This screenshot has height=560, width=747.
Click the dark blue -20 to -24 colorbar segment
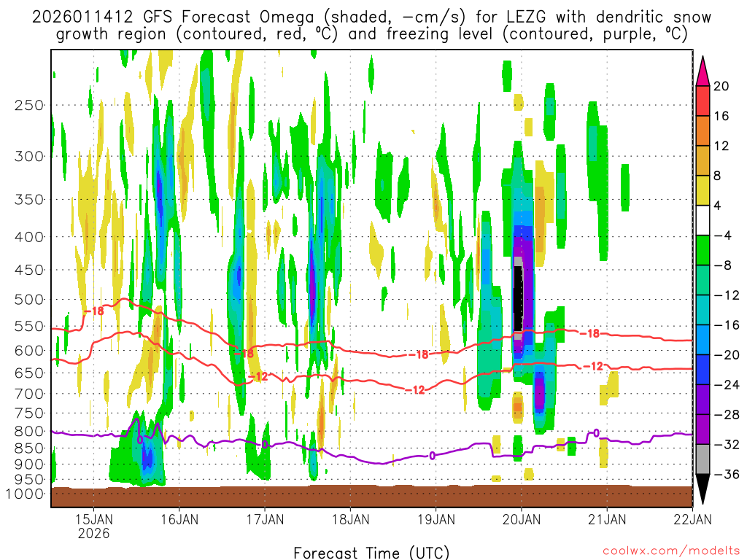[703, 370]
